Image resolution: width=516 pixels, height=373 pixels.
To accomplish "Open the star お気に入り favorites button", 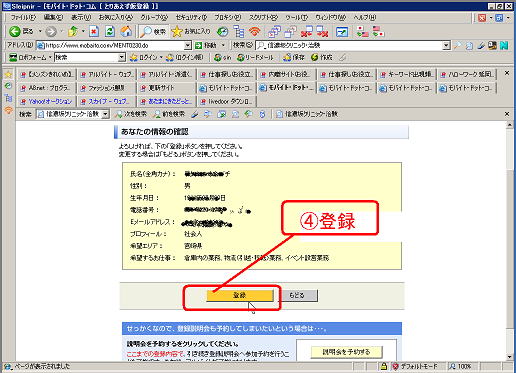I will pos(190,32).
